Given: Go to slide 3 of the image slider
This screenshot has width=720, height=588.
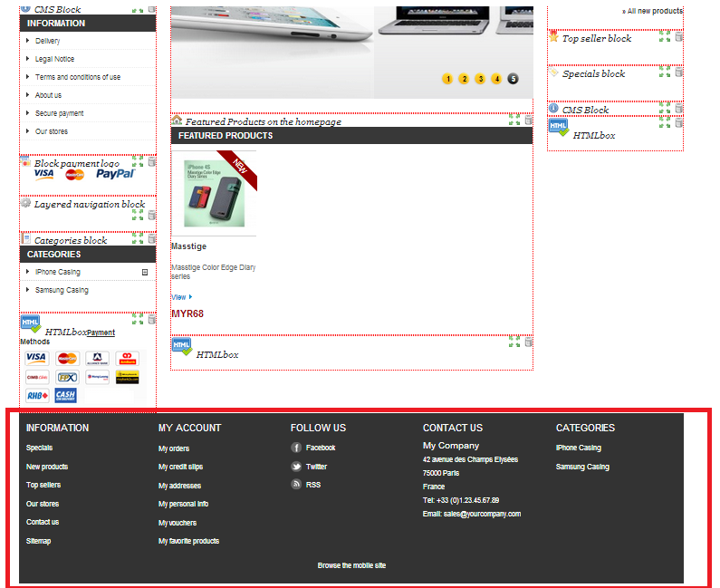Looking at the screenshot, I should tap(480, 79).
